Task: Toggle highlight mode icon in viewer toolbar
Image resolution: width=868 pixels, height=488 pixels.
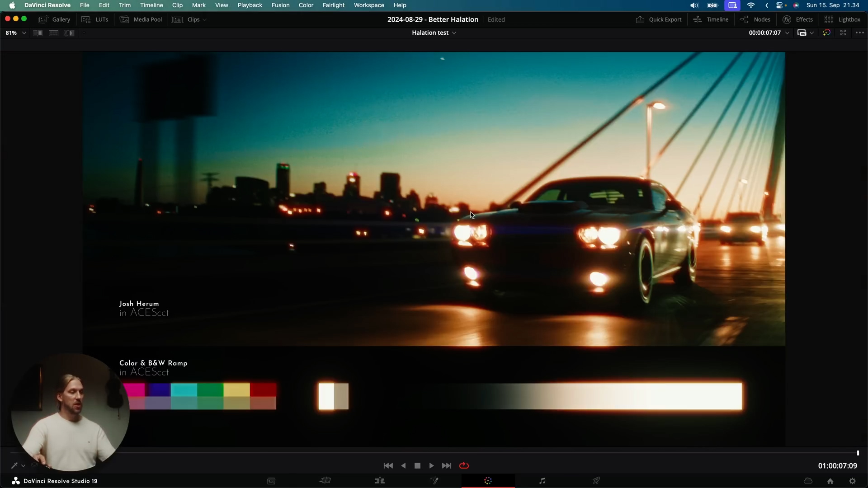Action: [69, 33]
